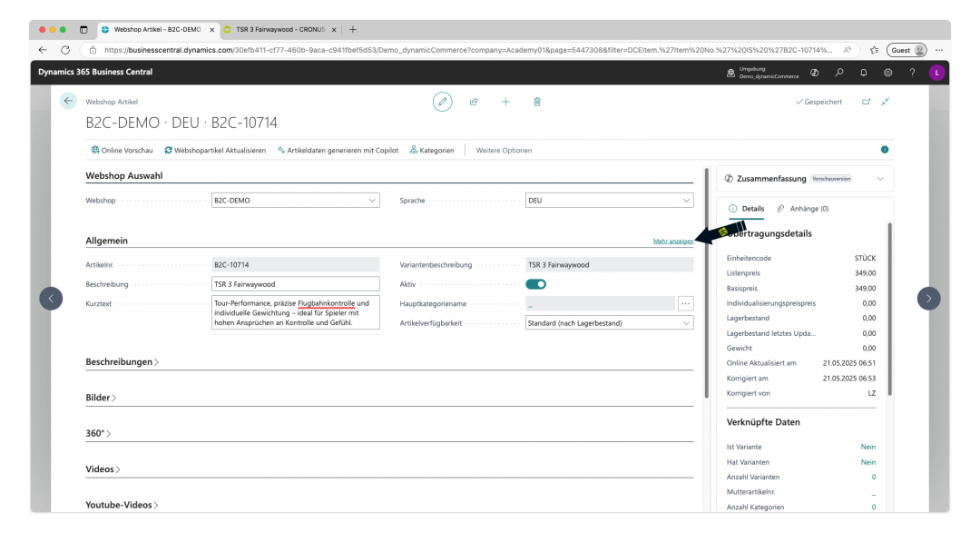Click the Anzahl Kategorien value 0
The image size is (980, 552).
[x=874, y=507]
